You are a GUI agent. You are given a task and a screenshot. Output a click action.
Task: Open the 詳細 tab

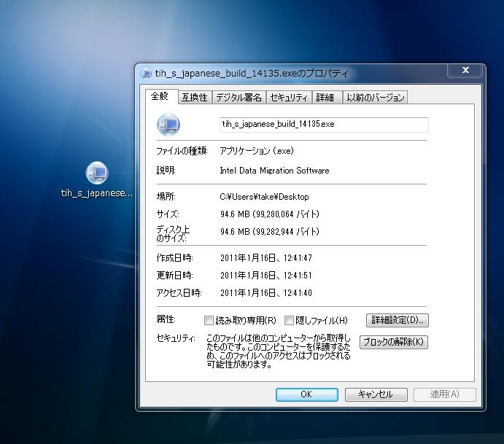coord(326,98)
